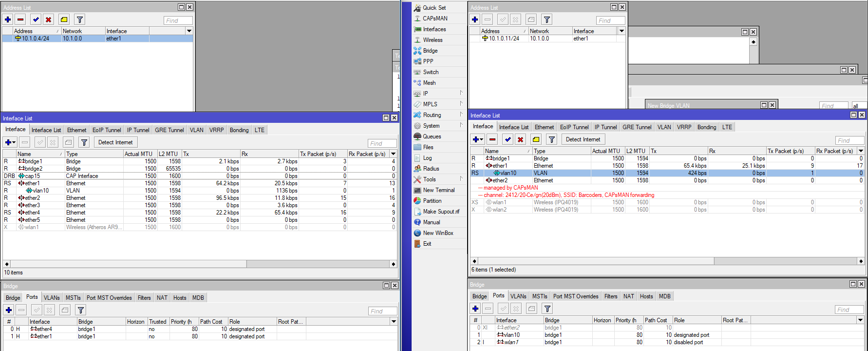Open column selector dropdown in left Bridge Ports table

(x=394, y=321)
